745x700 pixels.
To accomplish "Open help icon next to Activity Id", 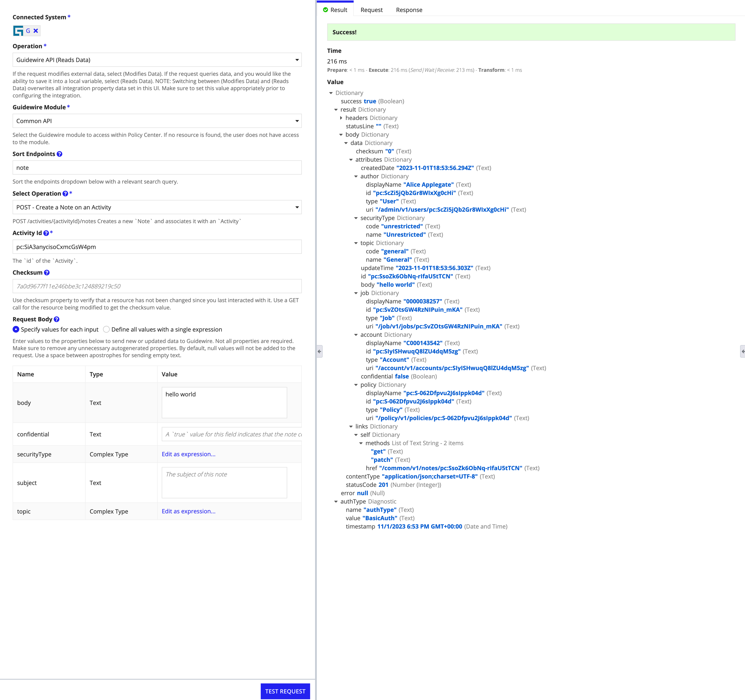I will click(46, 233).
